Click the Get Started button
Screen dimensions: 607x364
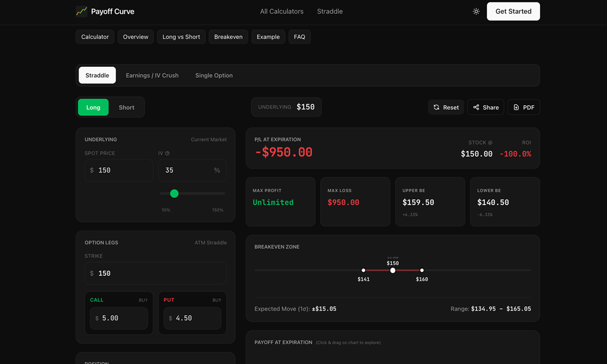pyautogui.click(x=513, y=11)
